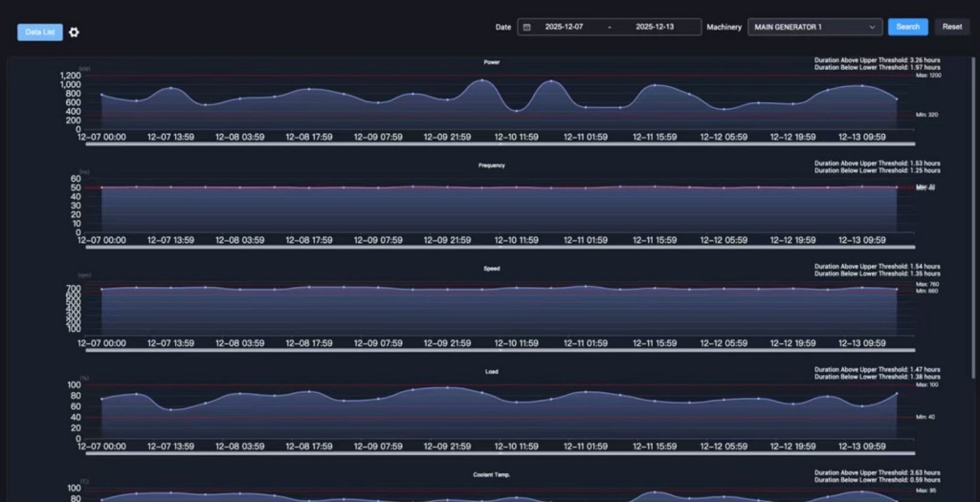
Task: Click the highest peak on the Power chart
Action: click(x=482, y=81)
